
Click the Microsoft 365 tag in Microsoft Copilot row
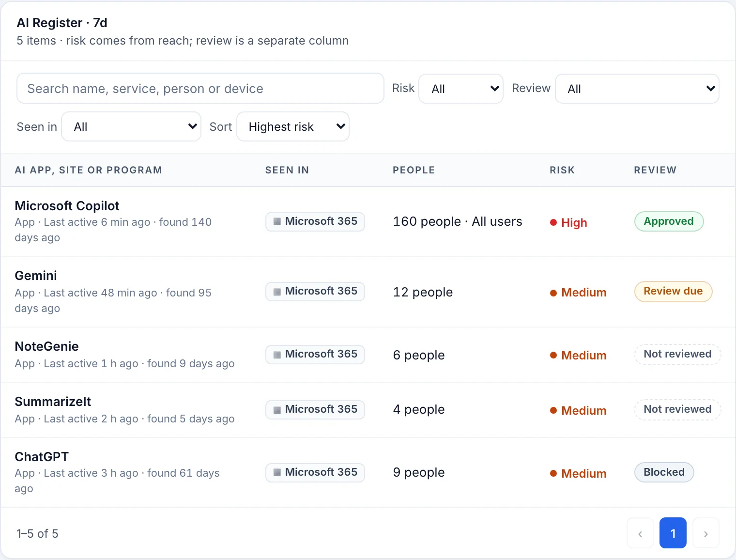coord(315,221)
